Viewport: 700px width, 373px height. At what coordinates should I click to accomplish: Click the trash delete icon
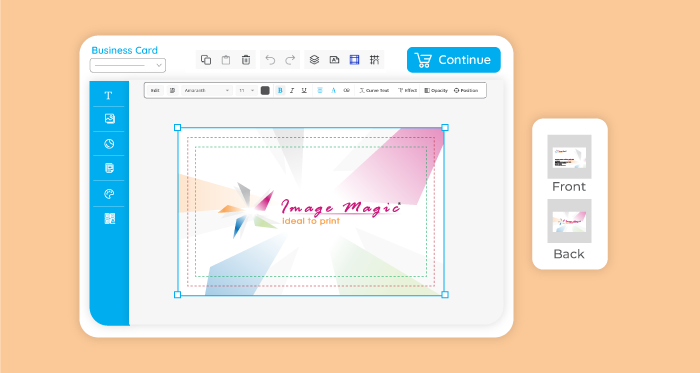click(x=246, y=60)
